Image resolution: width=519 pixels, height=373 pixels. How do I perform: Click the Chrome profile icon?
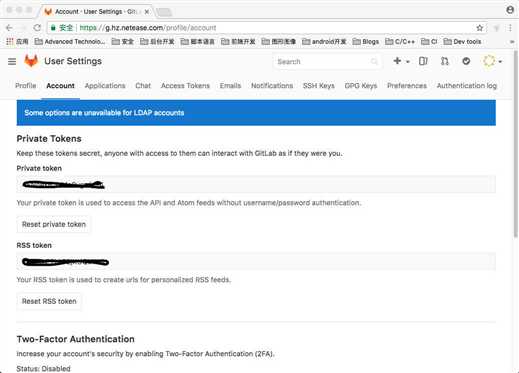[x=510, y=10]
